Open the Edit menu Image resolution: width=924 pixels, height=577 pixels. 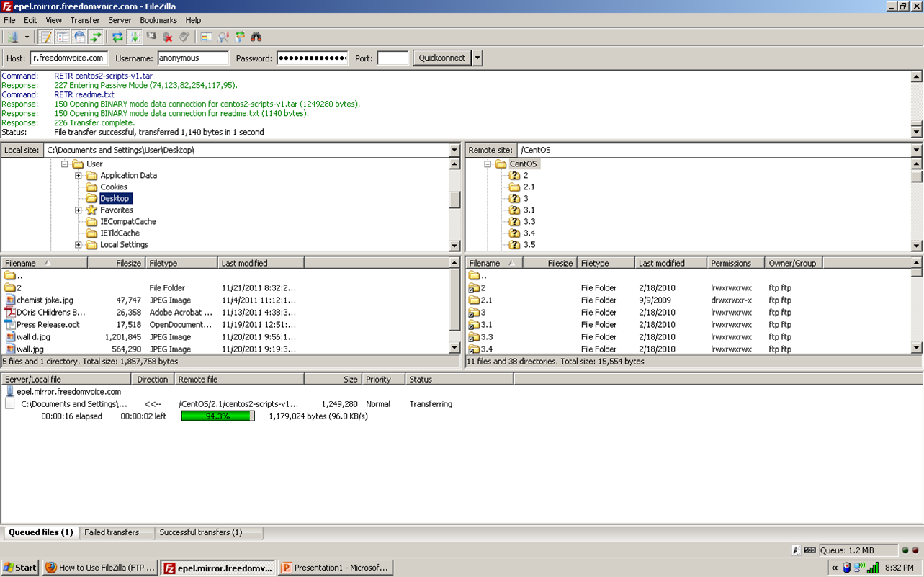[30, 20]
